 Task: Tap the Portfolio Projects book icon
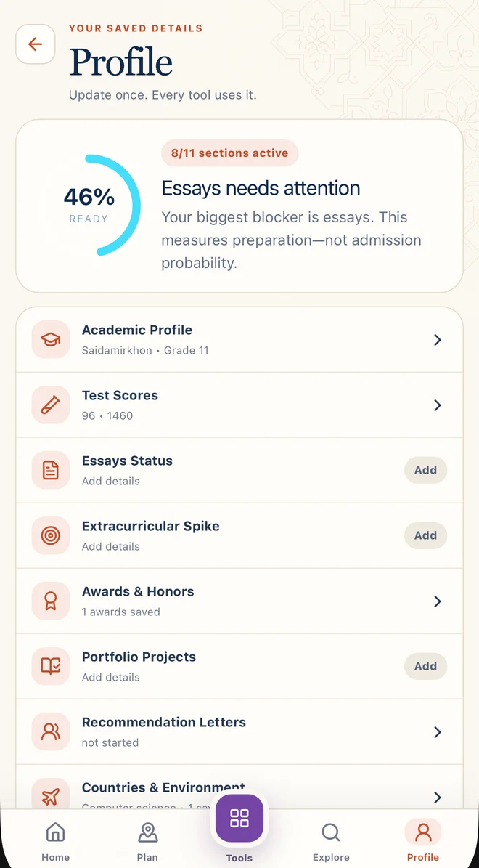[x=50, y=666]
